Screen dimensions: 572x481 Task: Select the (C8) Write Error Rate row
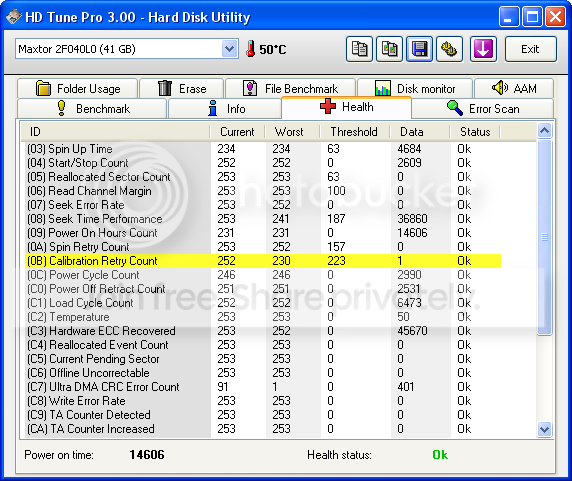(263, 401)
